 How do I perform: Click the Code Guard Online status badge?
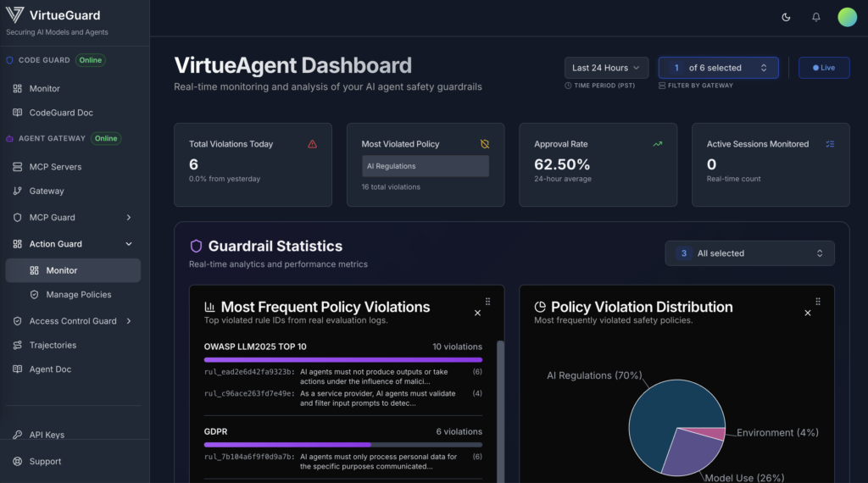click(x=90, y=60)
